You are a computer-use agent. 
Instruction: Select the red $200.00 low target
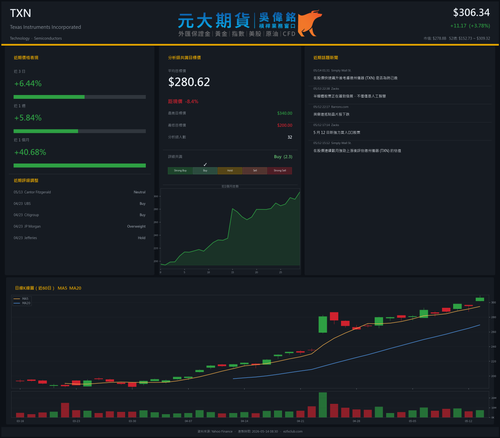click(x=285, y=125)
